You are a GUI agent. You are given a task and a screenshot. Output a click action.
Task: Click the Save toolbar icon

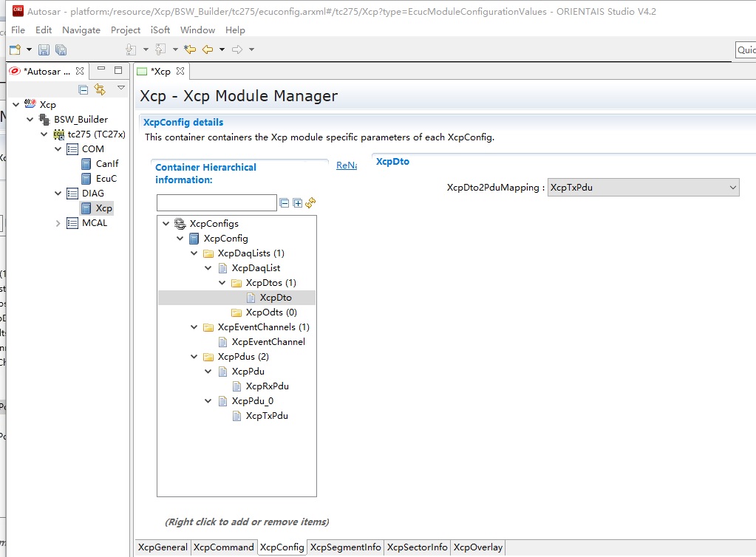click(44, 49)
